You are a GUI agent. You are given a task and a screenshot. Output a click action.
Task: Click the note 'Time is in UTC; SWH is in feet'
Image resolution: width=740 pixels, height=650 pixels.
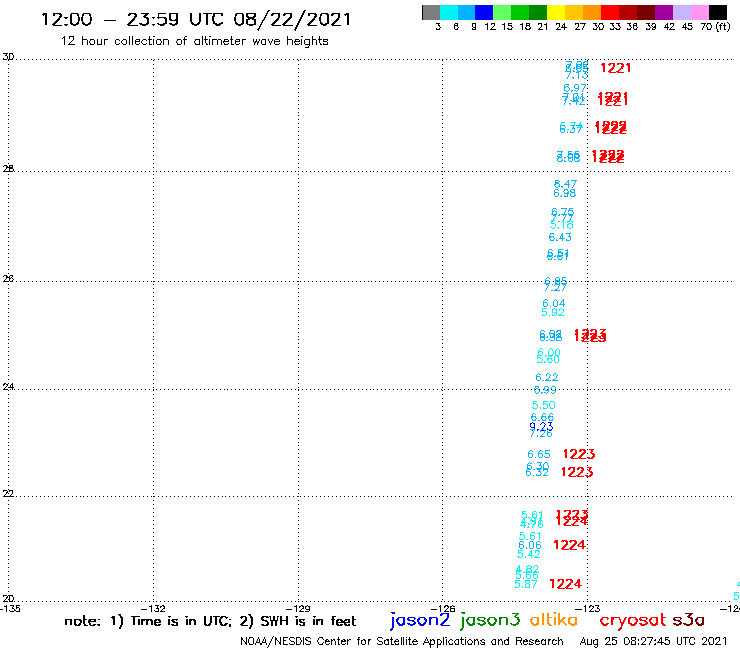pos(210,621)
